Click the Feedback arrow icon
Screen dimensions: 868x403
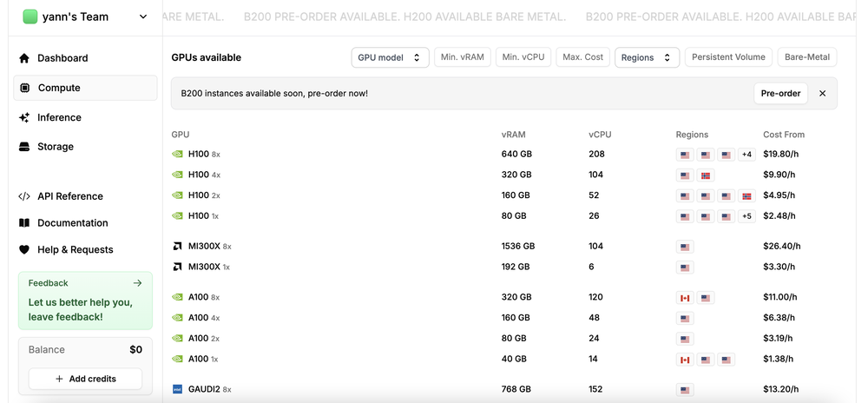[137, 283]
